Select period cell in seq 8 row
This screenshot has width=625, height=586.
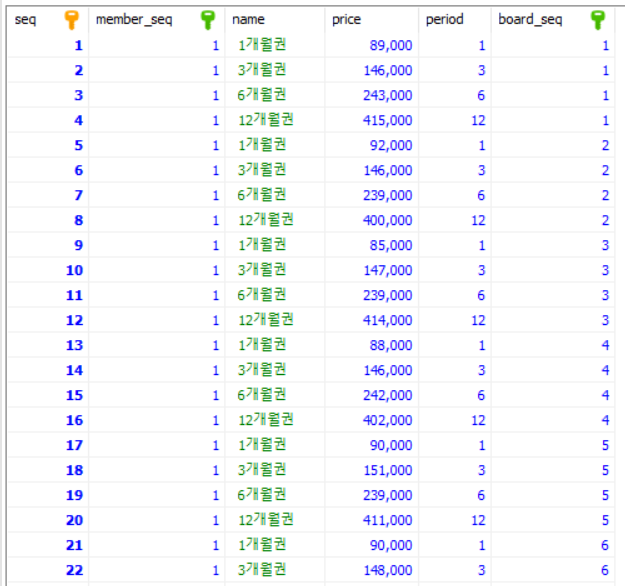[x=455, y=220]
